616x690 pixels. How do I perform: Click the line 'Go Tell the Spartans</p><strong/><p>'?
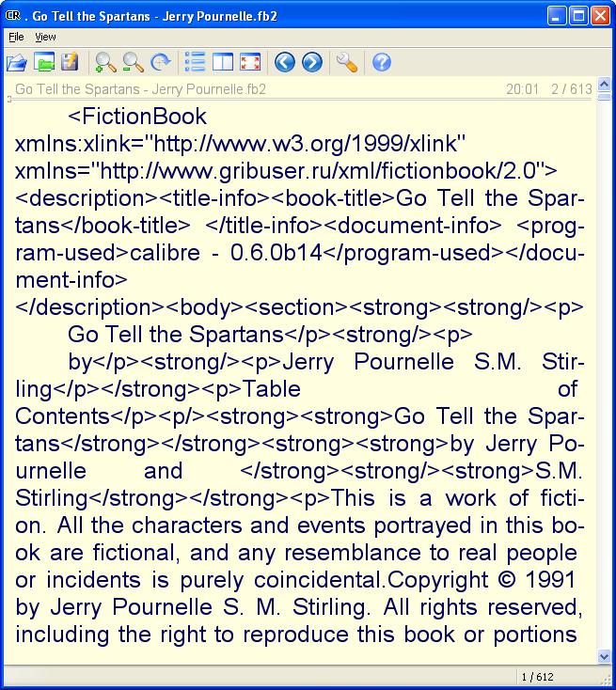click(x=270, y=335)
